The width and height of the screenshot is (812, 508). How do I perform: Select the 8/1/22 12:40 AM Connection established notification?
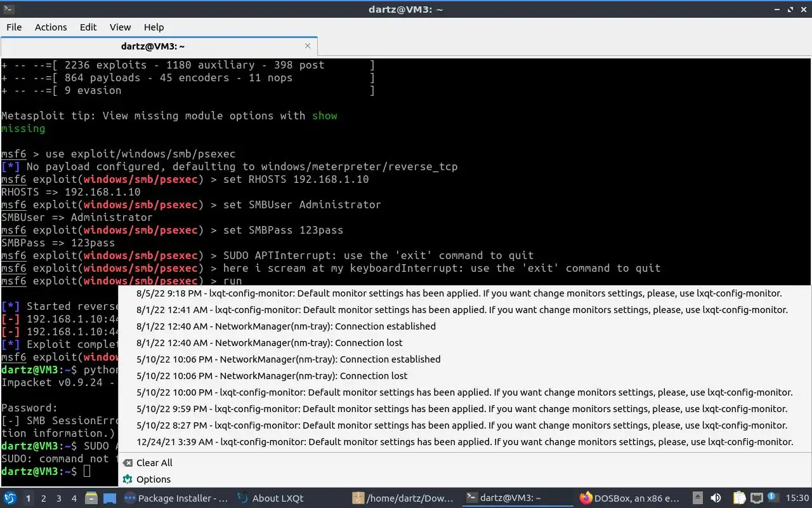[x=465, y=326]
